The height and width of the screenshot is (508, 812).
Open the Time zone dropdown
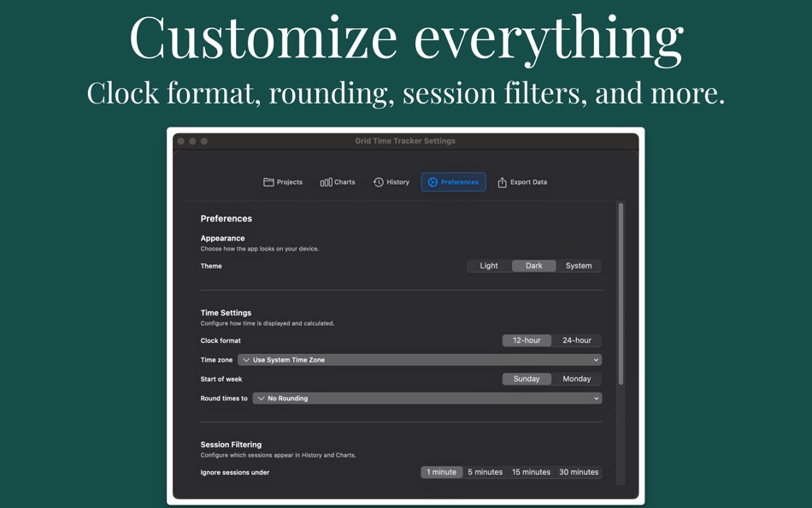pyautogui.click(x=420, y=360)
